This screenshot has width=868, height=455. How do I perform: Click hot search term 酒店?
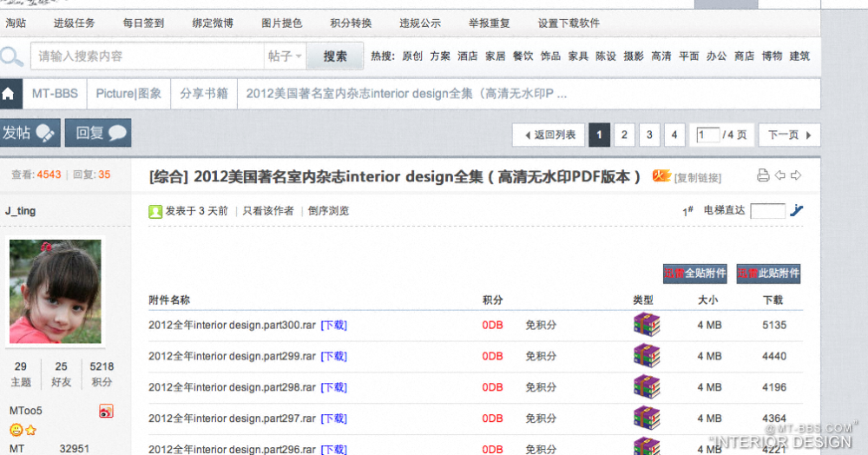[468, 56]
